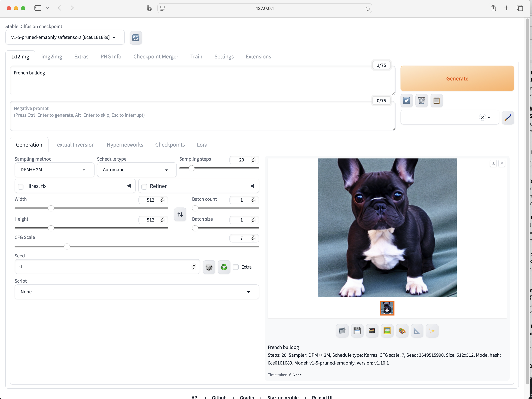Open the Settings tab
The image size is (532, 399).
224,56
